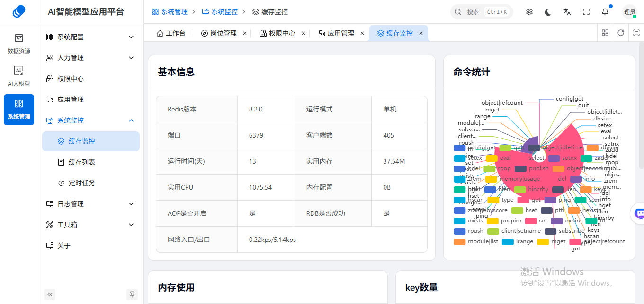This screenshot has width=644, height=304.
Task: Close the 应用管理 tab
Action: pyautogui.click(x=362, y=33)
